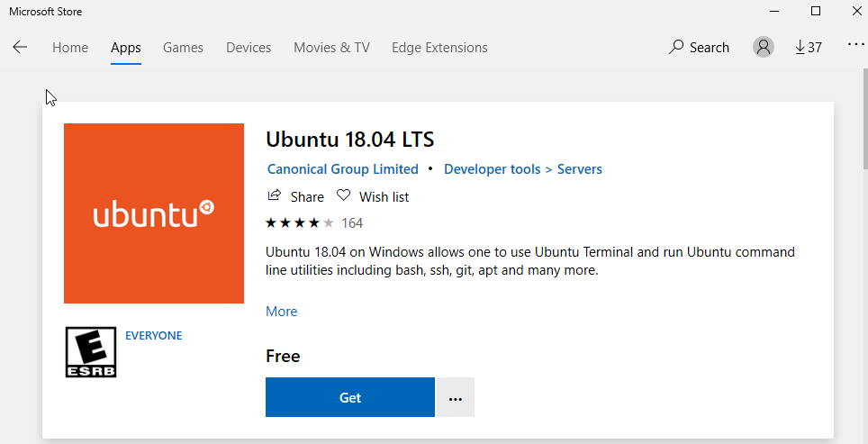Open downloads and updates showing 37
This screenshot has height=444, width=868.
pyautogui.click(x=809, y=48)
